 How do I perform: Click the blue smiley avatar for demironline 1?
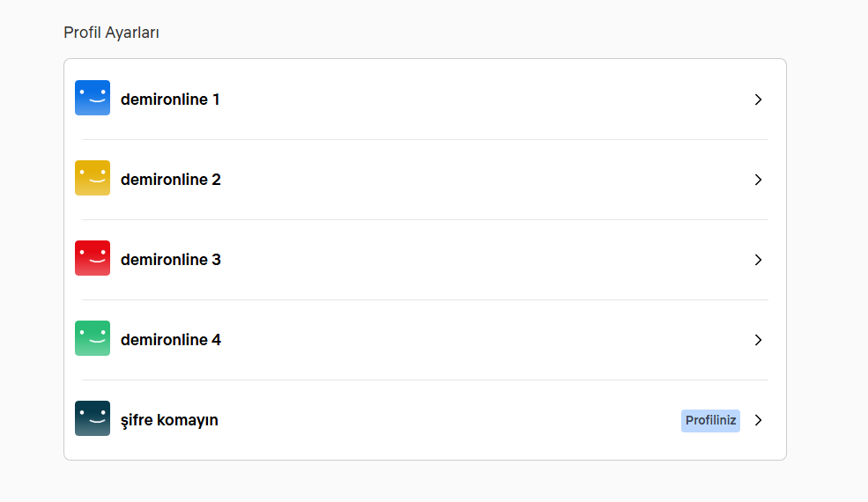pyautogui.click(x=93, y=98)
